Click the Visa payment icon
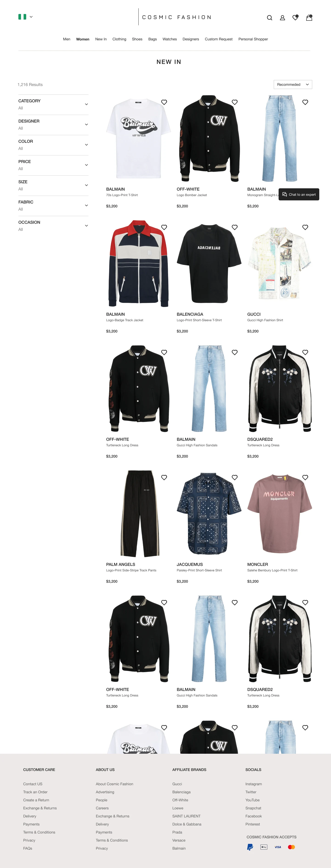Image resolution: width=331 pixels, height=868 pixels. 278,847
